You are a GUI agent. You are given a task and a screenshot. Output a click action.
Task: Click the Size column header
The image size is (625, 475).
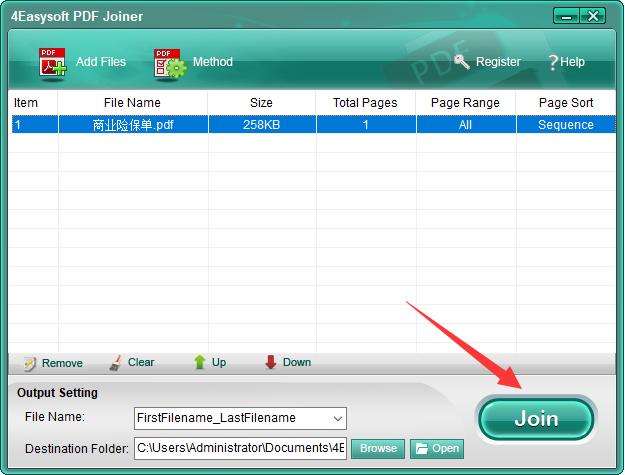[x=261, y=103]
